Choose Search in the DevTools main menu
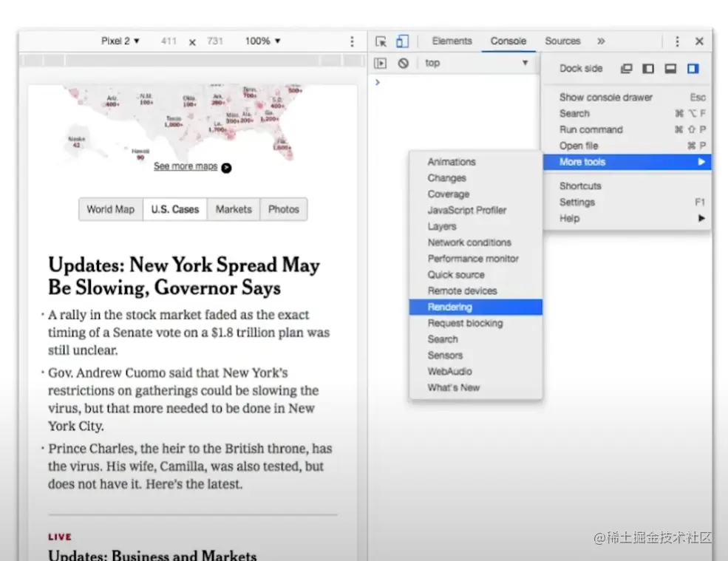Image resolution: width=728 pixels, height=561 pixels. click(627, 114)
